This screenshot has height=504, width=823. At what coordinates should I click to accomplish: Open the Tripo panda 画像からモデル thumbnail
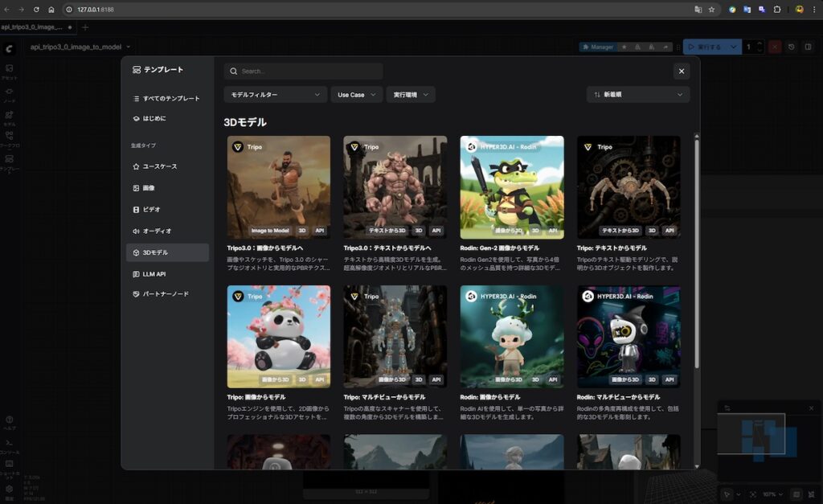coord(278,337)
